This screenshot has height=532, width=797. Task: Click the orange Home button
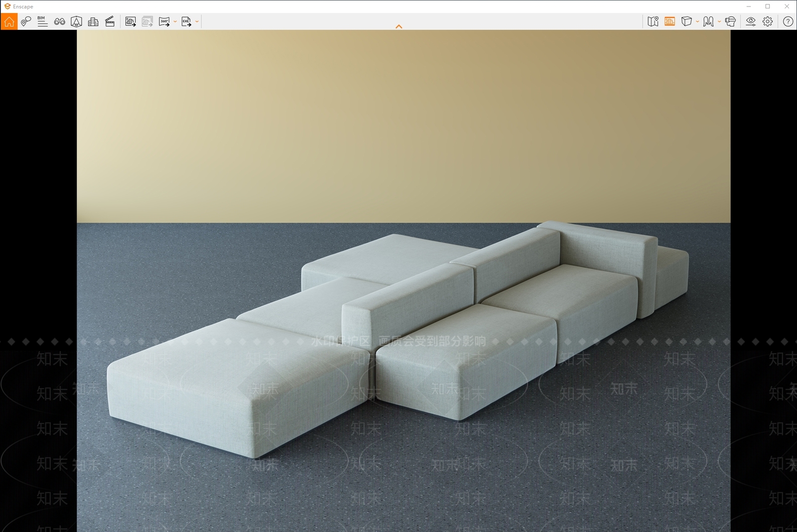[x=9, y=21]
